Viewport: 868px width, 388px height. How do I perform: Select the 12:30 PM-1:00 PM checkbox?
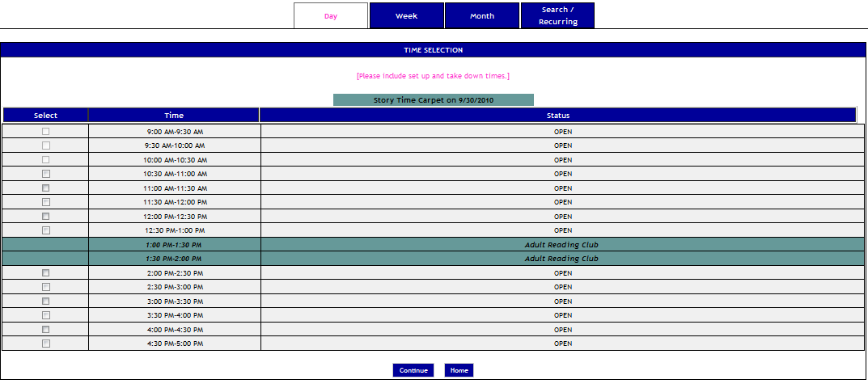pos(46,230)
